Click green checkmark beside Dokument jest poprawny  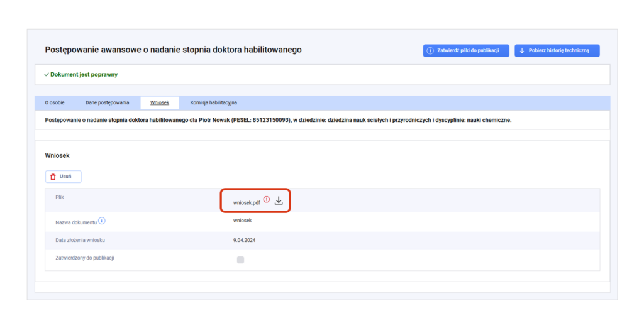tap(47, 75)
